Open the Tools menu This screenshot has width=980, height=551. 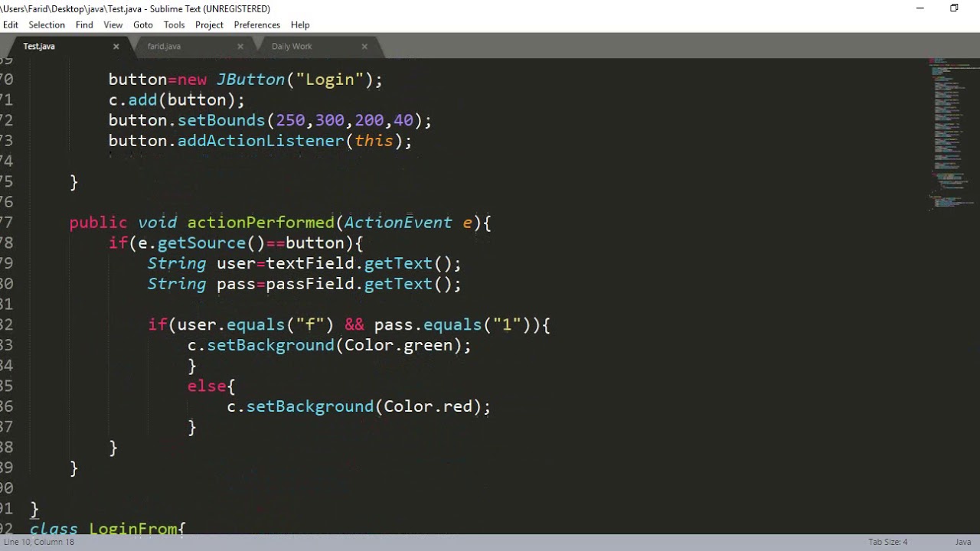click(x=174, y=24)
